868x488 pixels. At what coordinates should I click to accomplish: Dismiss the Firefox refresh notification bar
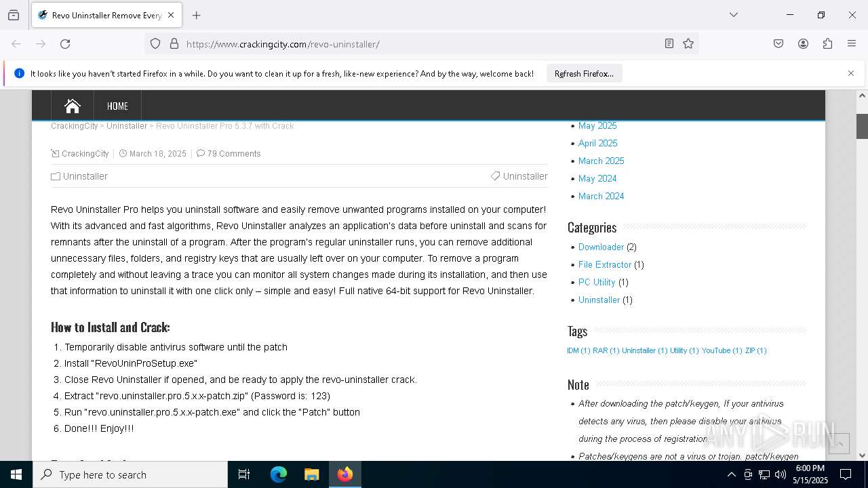coord(851,73)
